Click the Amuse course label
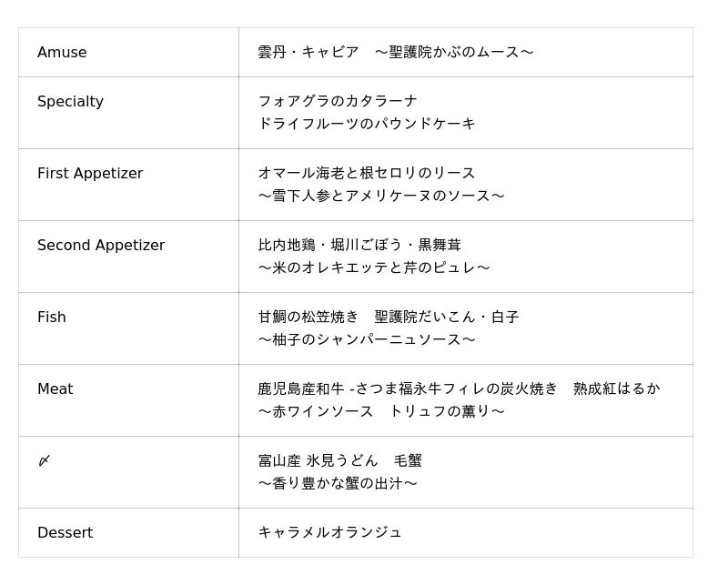Screen dimensions: 728x585 (x=62, y=53)
